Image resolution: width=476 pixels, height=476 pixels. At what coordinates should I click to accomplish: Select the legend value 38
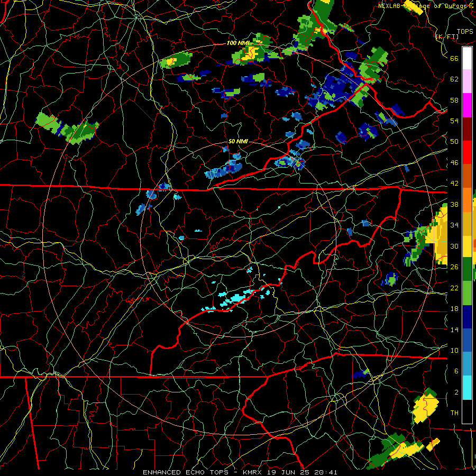454,205
